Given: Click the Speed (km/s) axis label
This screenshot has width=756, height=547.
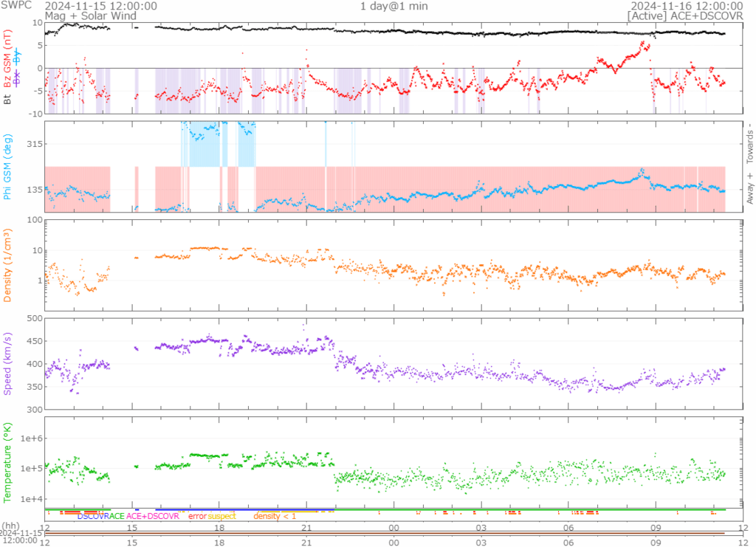Looking at the screenshot, I should (x=8, y=363).
